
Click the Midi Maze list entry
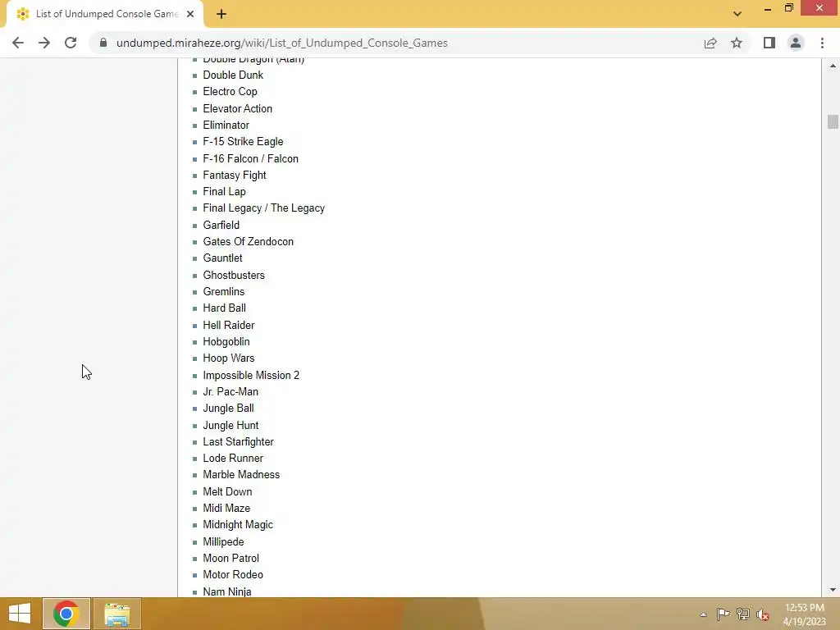pos(226,509)
